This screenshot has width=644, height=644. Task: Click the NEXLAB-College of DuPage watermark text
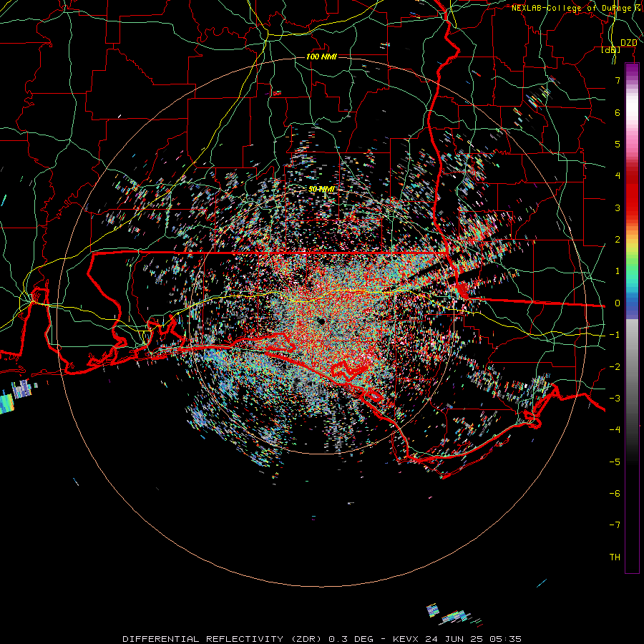coord(577,8)
